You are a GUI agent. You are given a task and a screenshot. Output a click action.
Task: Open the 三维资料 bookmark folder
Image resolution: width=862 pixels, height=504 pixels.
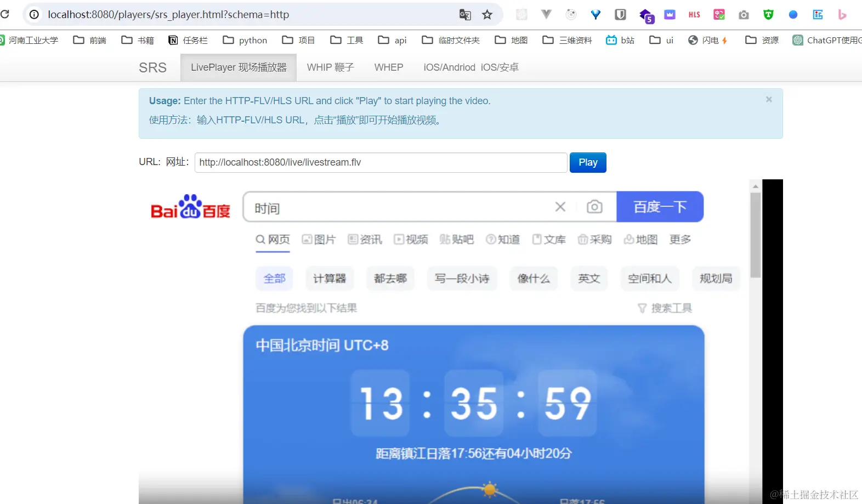[567, 40]
